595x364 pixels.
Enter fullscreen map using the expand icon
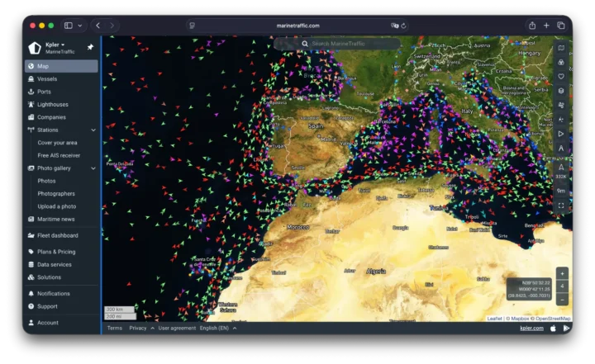pyautogui.click(x=561, y=205)
